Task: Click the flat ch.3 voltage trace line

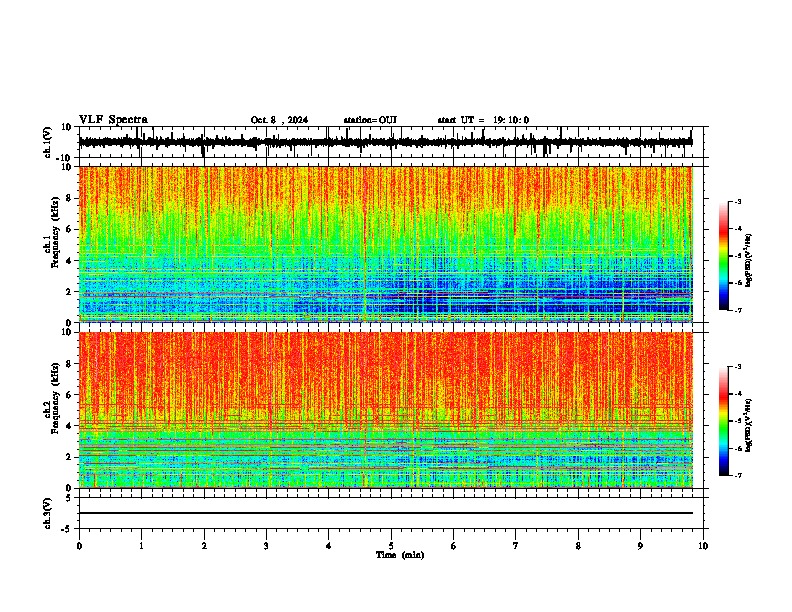Action: coord(386,513)
